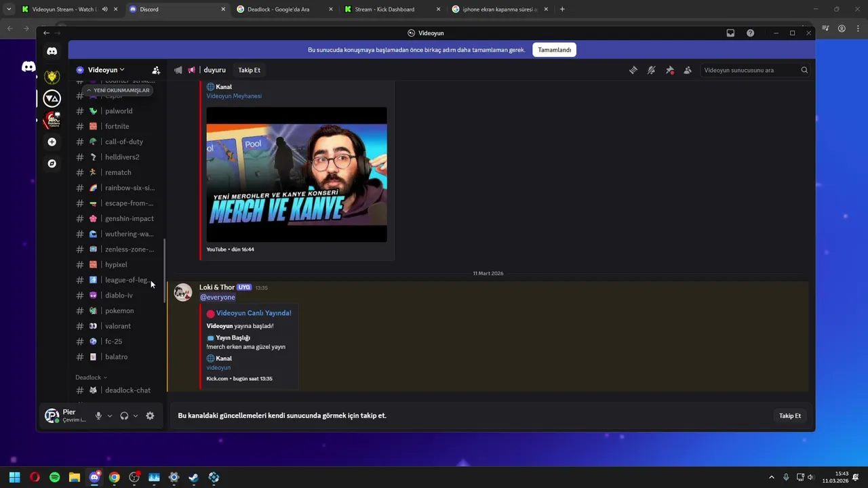Screen dimensions: 868x488
Task: Open the Videoyun Meyhanesi channel link
Action: tap(234, 96)
